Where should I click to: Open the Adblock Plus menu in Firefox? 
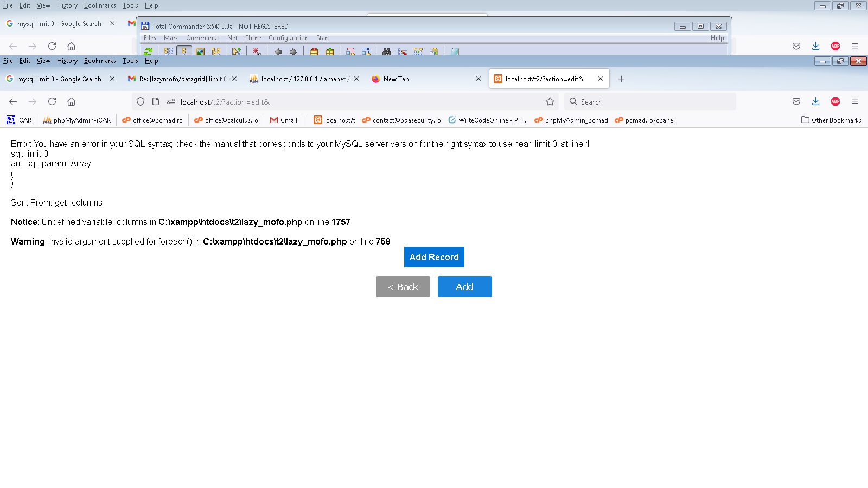(x=835, y=101)
